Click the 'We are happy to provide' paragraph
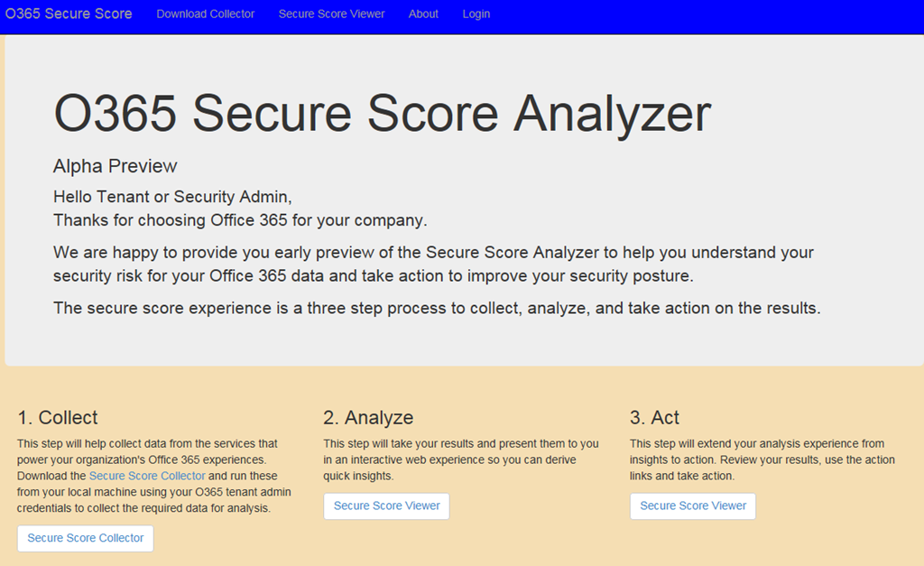The image size is (924, 566). tap(433, 264)
